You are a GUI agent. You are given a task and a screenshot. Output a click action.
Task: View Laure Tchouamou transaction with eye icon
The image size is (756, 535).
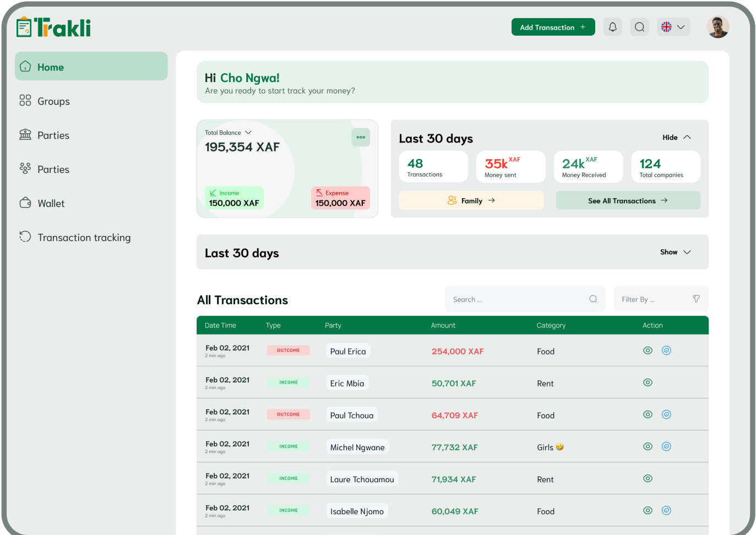[x=648, y=479]
